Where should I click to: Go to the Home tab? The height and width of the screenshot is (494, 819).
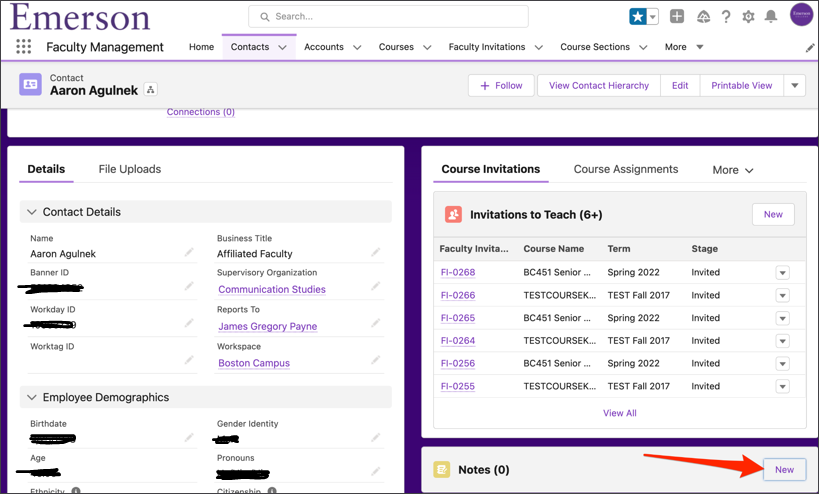point(201,47)
